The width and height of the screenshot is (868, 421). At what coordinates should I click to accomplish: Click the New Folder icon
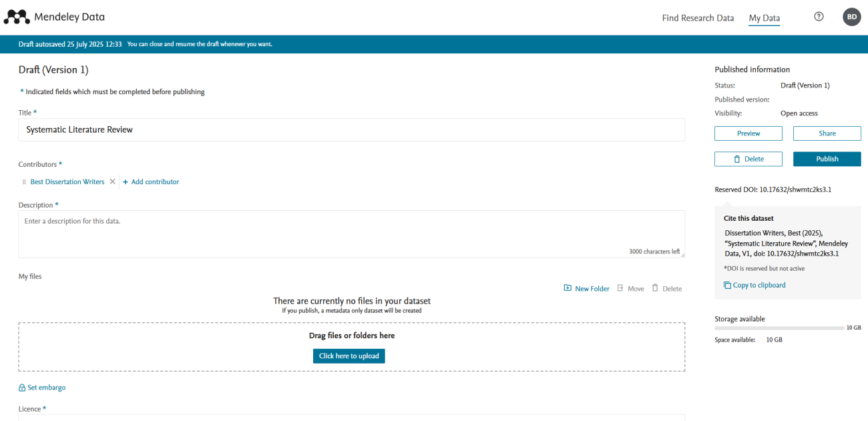(568, 288)
